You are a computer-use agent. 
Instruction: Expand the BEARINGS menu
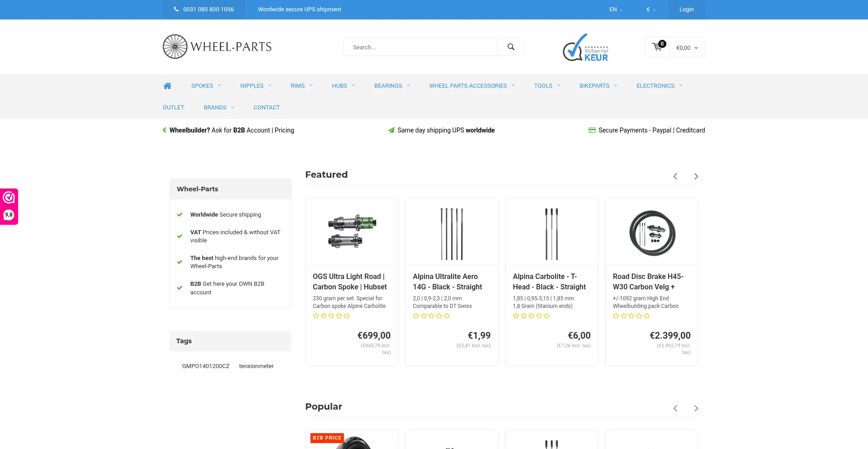[392, 86]
